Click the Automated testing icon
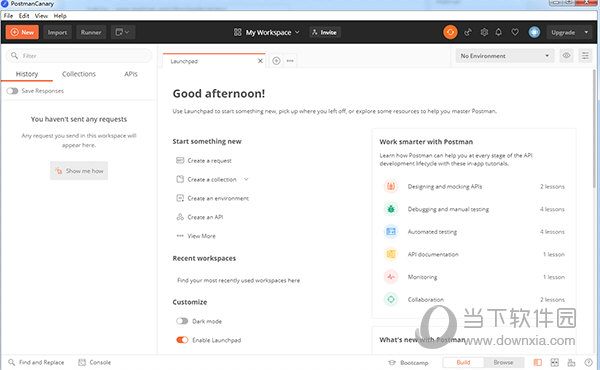This screenshot has height=370, width=600. coord(391,231)
